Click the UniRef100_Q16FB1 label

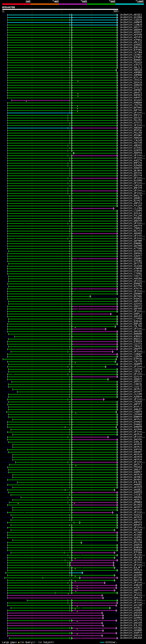(131, 538)
